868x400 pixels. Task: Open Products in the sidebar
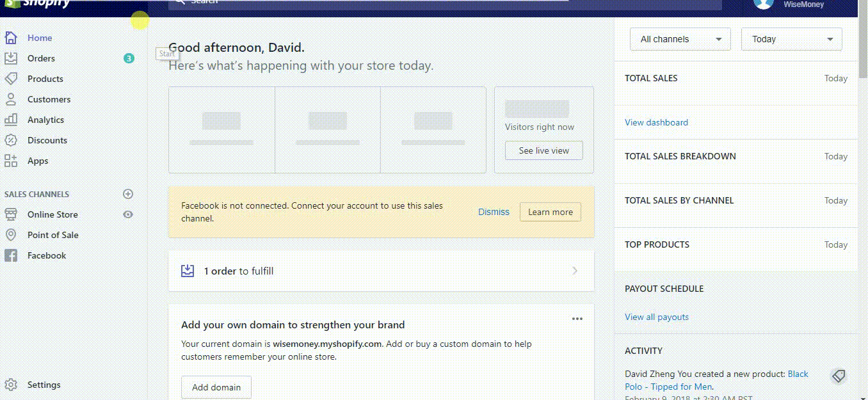click(45, 79)
